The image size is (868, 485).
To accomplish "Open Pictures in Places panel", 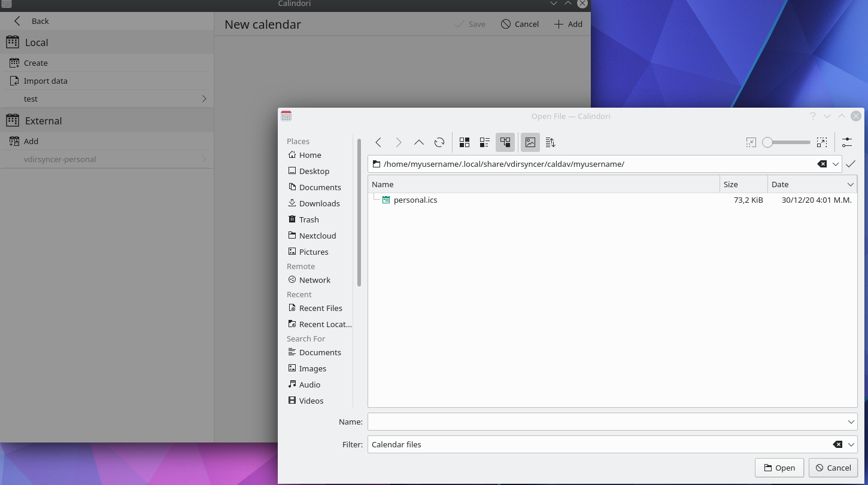I will tap(308, 252).
